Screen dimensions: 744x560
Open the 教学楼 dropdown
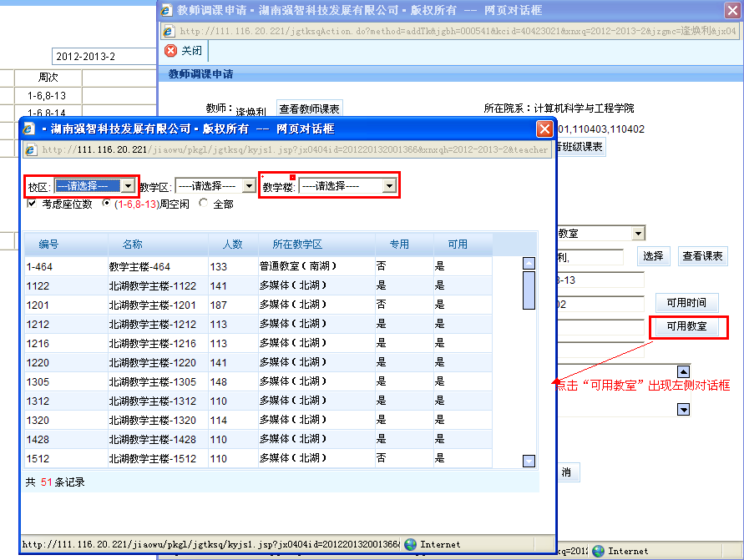(x=388, y=186)
